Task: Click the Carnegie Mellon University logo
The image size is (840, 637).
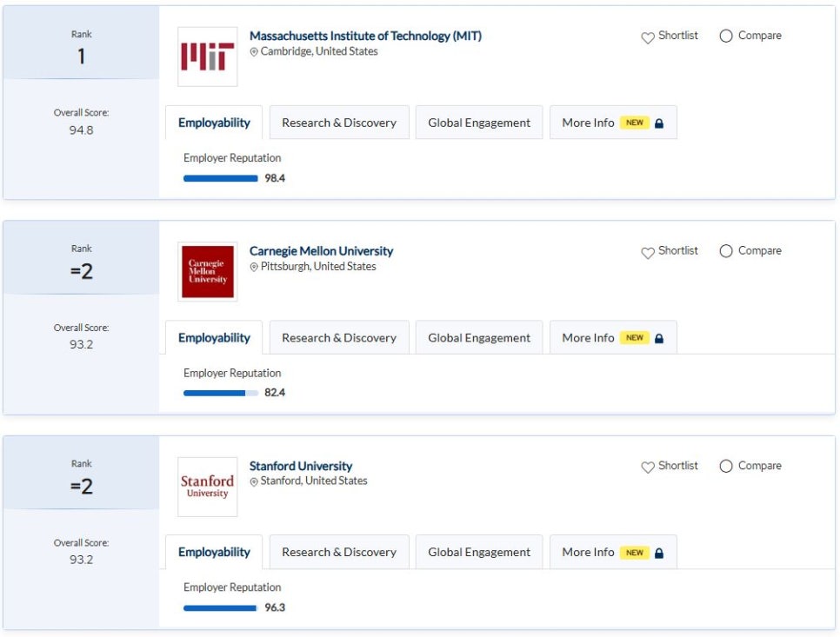Action: (x=207, y=272)
